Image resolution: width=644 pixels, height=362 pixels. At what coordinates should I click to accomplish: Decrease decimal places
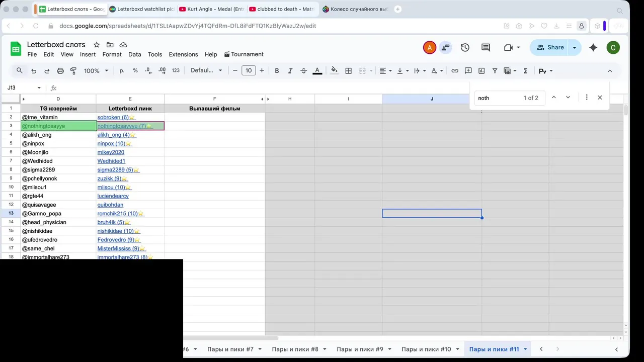pos(148,71)
